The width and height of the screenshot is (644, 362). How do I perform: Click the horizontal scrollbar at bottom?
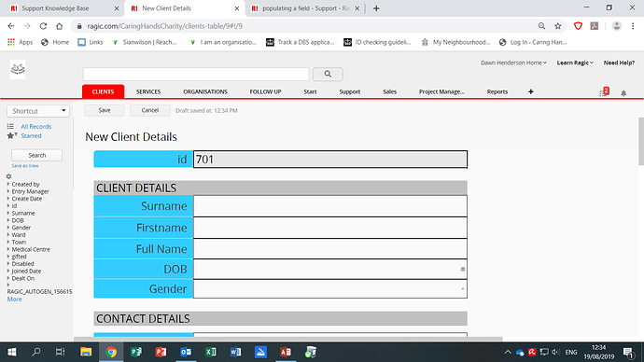287,339
